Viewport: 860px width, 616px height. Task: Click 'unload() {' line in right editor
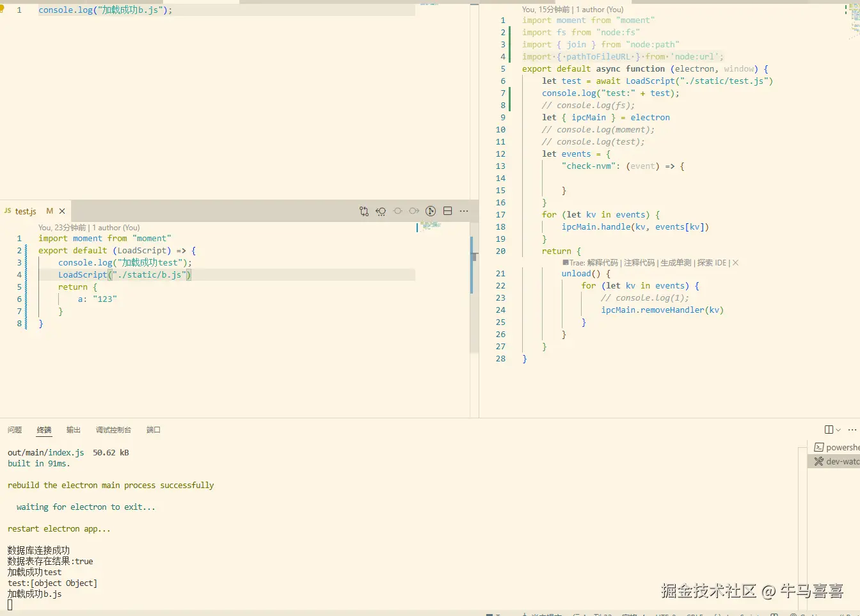point(586,274)
